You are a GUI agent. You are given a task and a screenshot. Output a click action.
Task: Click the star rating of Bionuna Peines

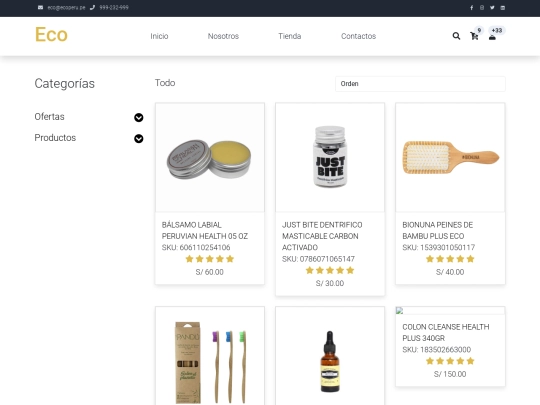pos(450,259)
